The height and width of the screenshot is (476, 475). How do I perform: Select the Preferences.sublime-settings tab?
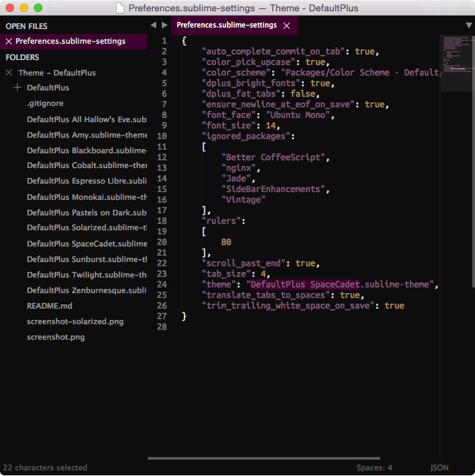[234, 25]
